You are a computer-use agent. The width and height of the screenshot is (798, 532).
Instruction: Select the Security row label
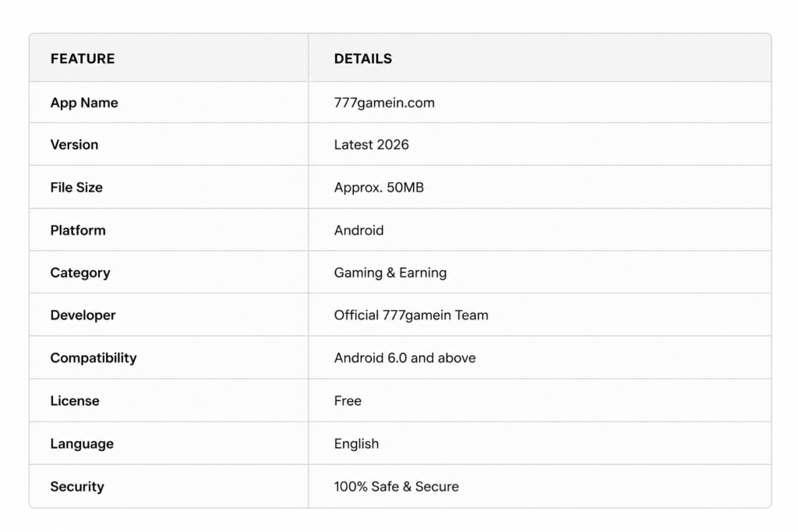tap(77, 487)
